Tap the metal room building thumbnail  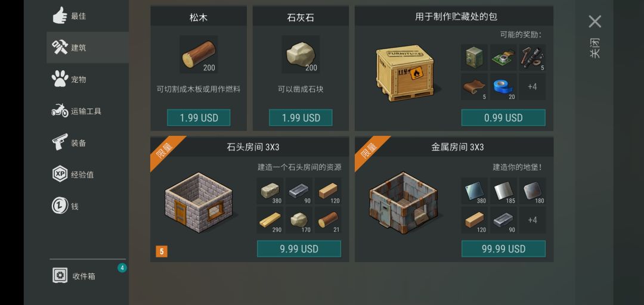coord(403,203)
